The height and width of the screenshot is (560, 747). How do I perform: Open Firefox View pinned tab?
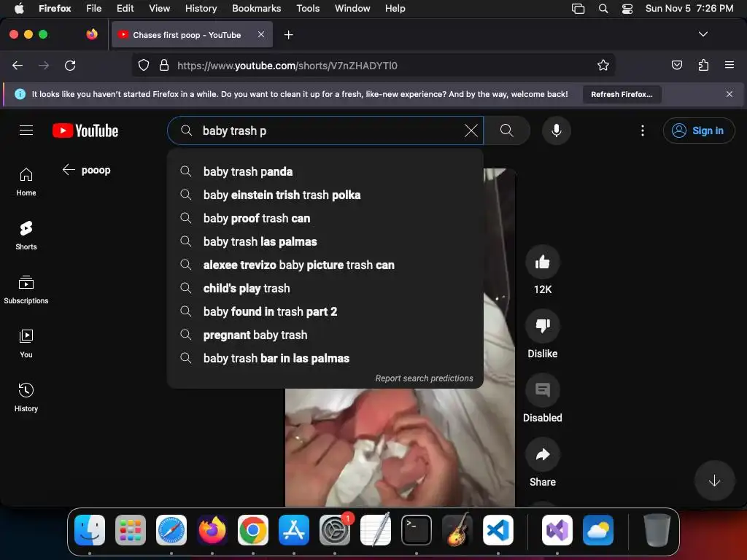pos(92,34)
